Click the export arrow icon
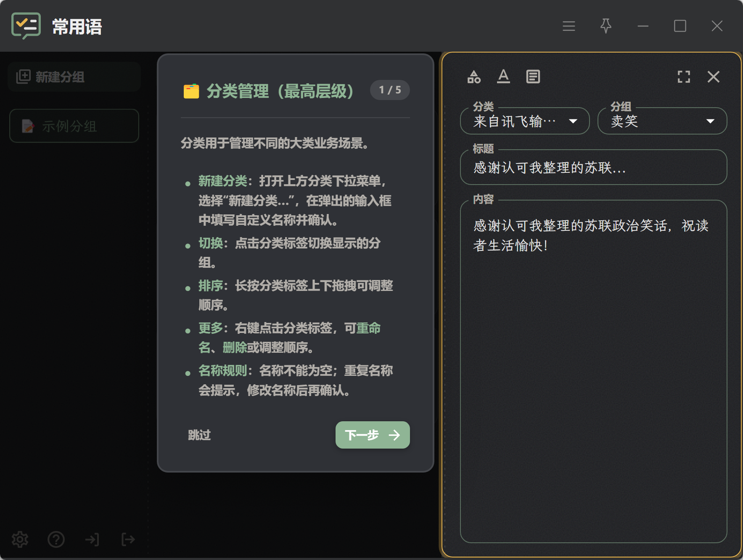Screen dimensions: 743x560 [x=128, y=539]
